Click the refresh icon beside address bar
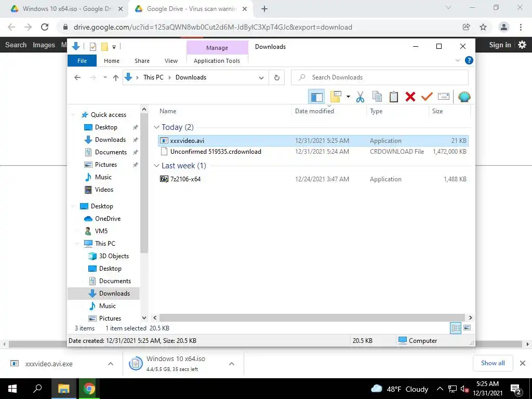 pyautogui.click(x=276, y=77)
